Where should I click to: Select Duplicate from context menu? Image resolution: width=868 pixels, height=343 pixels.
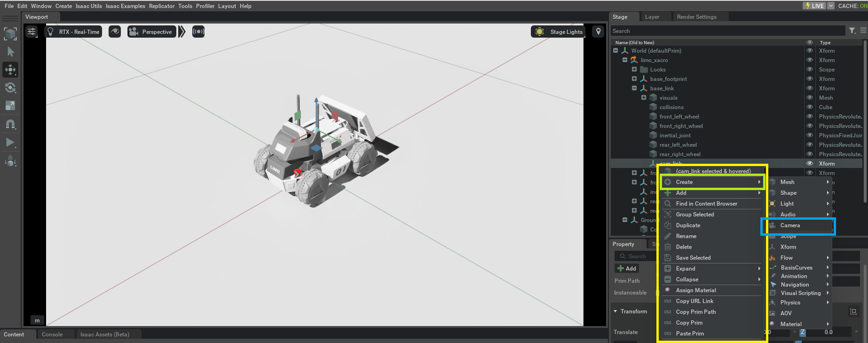711,225
